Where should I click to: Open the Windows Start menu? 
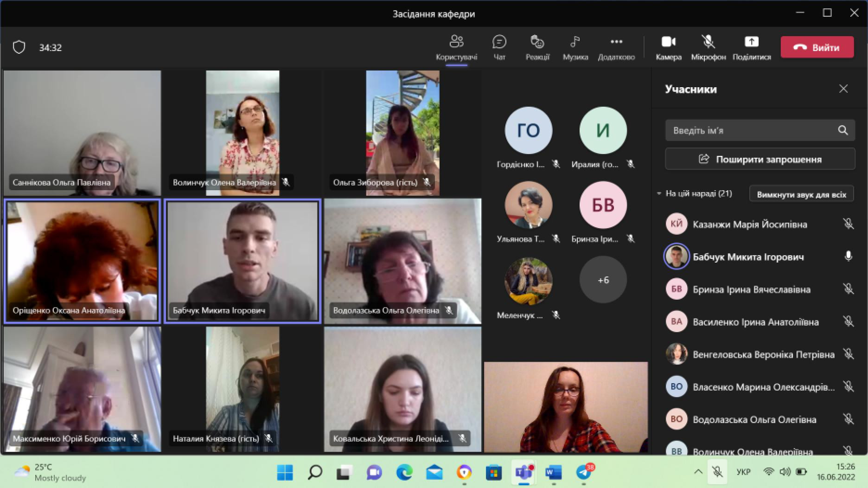point(285,472)
